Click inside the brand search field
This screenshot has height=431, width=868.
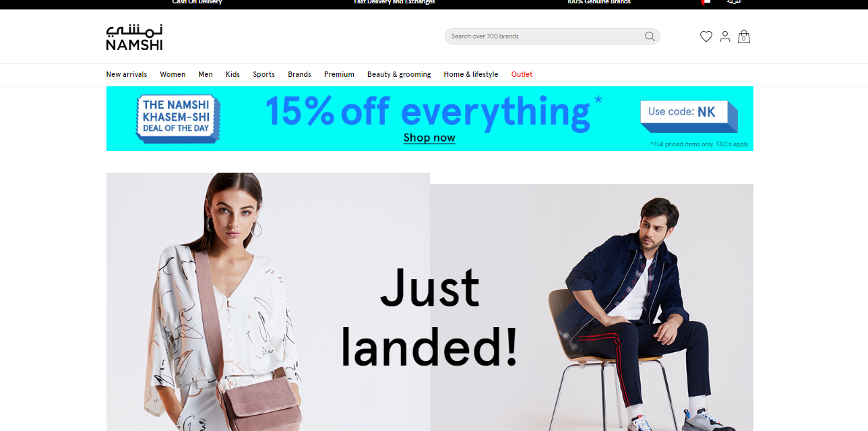[545, 36]
